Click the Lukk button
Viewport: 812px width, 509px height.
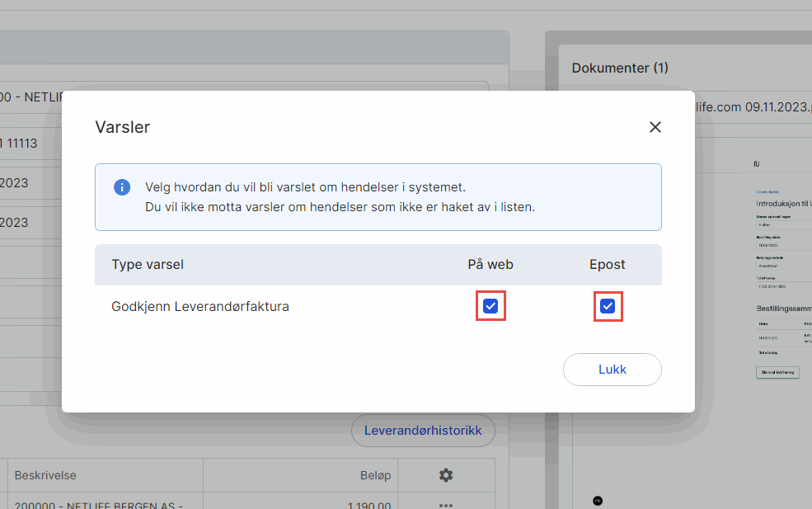(x=612, y=369)
